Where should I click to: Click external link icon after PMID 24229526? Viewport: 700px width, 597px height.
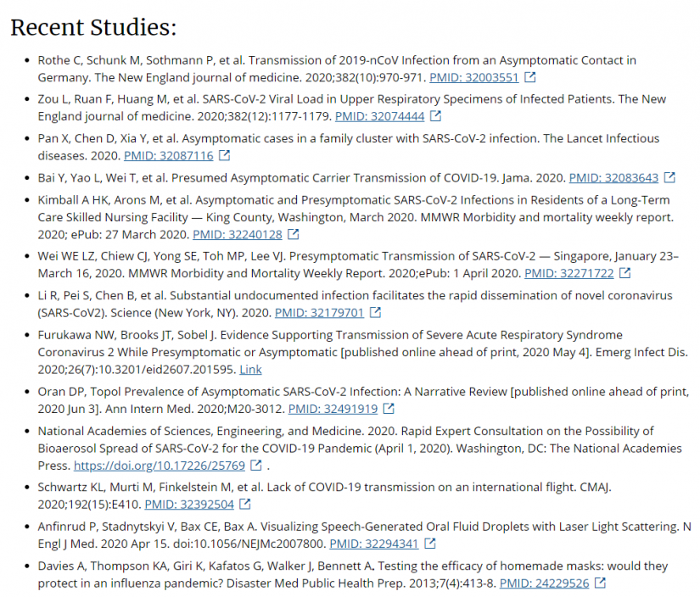601,583
